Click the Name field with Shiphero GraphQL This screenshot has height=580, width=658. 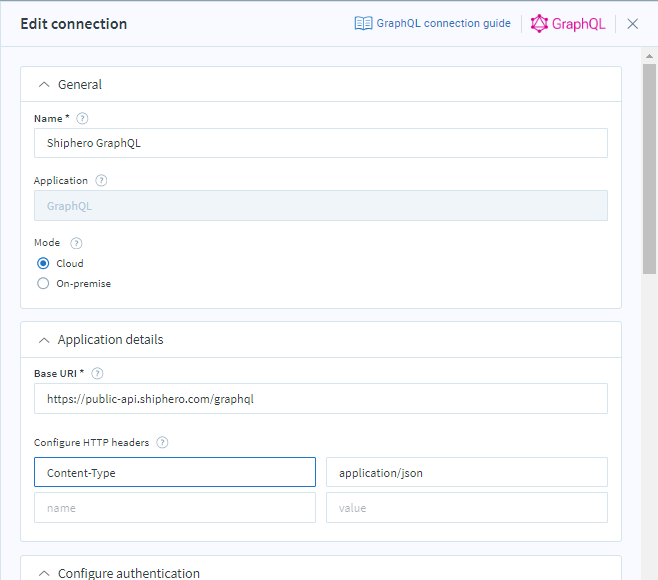(320, 143)
